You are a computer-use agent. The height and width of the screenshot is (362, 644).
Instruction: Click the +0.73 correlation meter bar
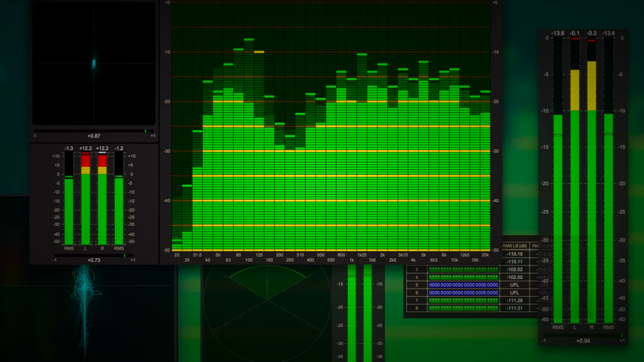click(x=94, y=255)
